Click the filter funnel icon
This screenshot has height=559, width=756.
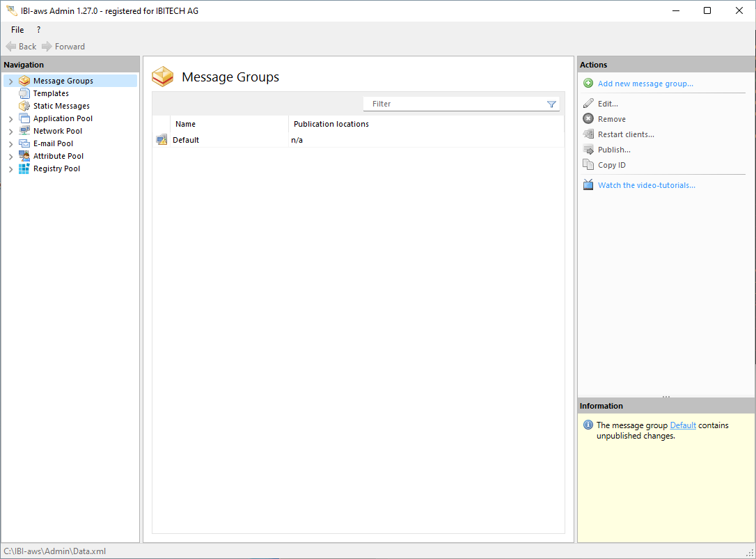[551, 104]
